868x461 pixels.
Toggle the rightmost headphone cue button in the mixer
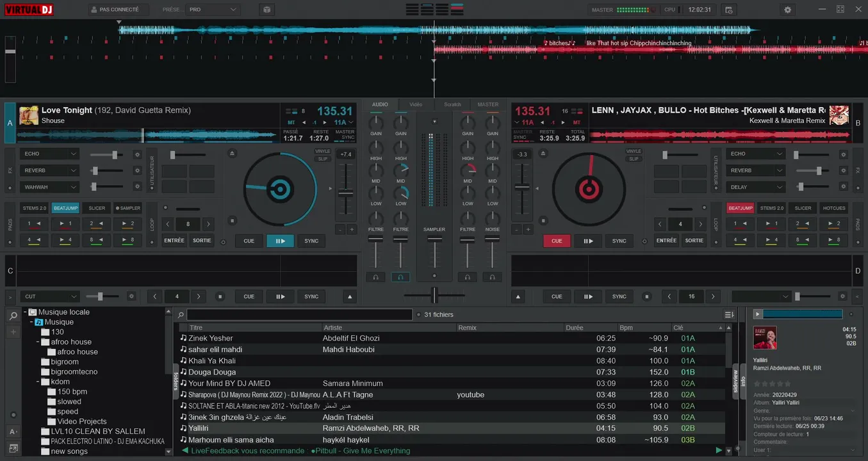click(x=492, y=277)
